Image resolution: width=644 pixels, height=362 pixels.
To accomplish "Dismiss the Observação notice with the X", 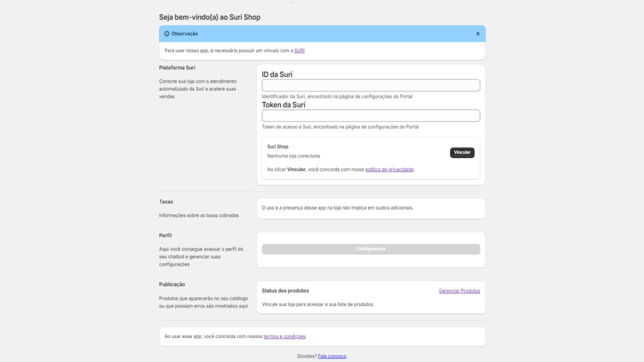I will pyautogui.click(x=478, y=34).
